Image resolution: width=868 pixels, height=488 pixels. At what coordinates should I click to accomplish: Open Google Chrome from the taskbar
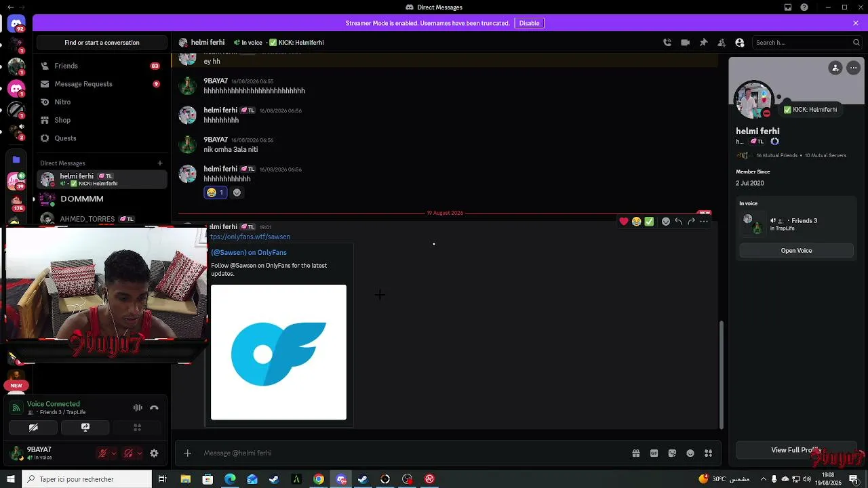(x=319, y=479)
